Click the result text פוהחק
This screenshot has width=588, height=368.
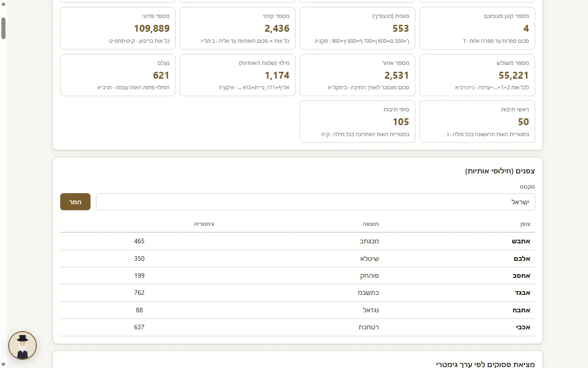[370, 276]
